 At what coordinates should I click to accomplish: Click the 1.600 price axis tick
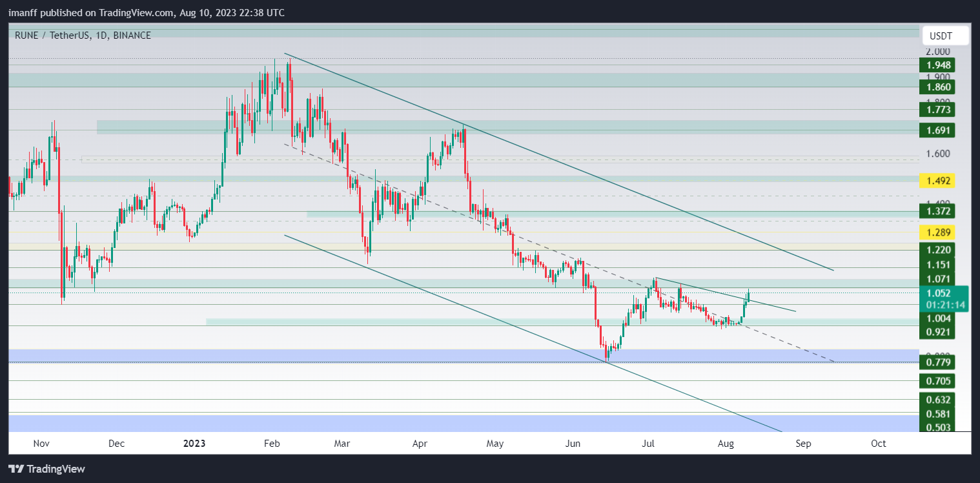click(937, 154)
